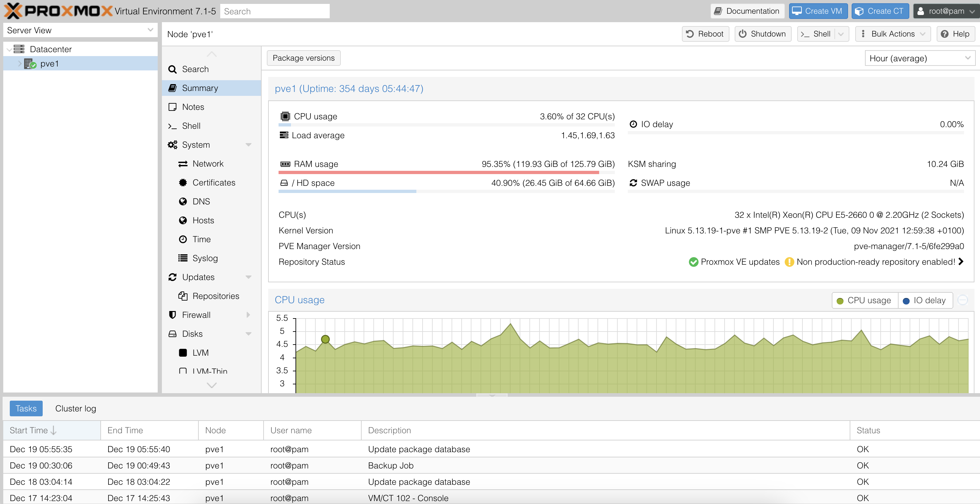
Task: Switch to the Cluster log tab
Action: tap(75, 408)
